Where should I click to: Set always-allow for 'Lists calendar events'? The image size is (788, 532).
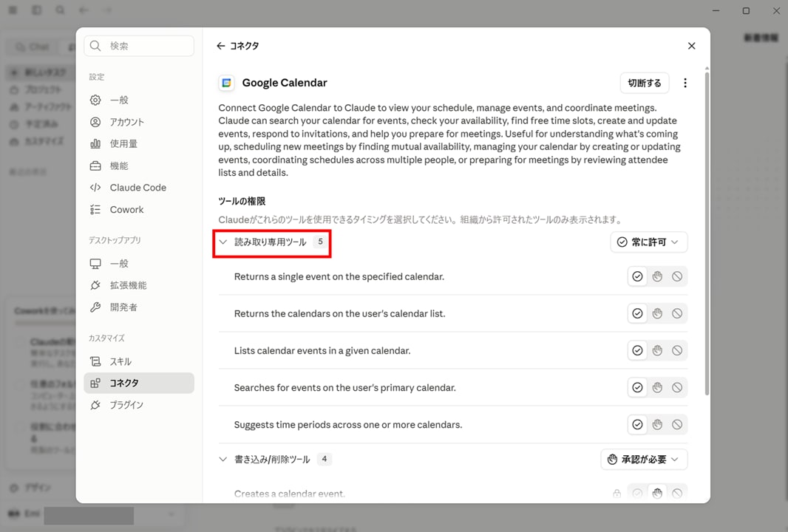(x=637, y=351)
